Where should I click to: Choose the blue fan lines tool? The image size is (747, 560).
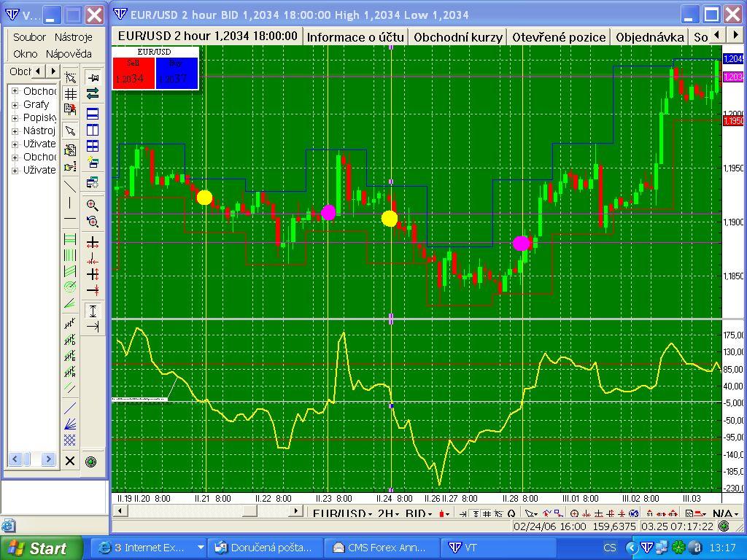pyautogui.click(x=70, y=424)
